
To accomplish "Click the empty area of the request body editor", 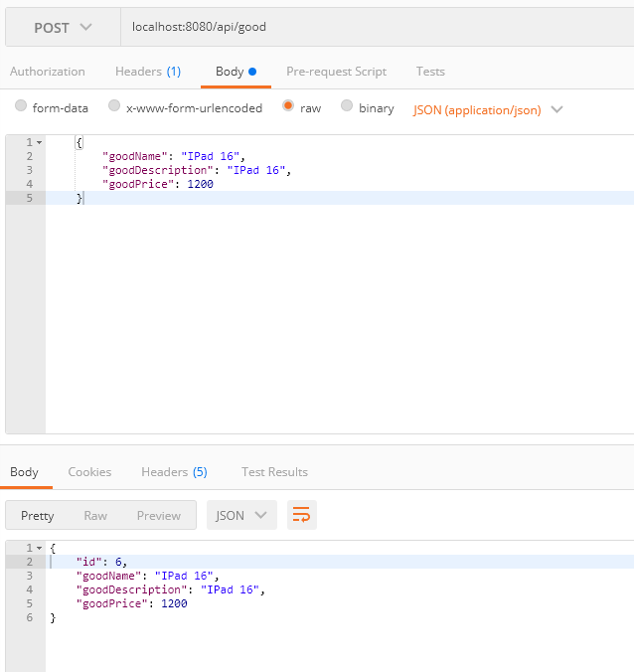I will coord(339,317).
